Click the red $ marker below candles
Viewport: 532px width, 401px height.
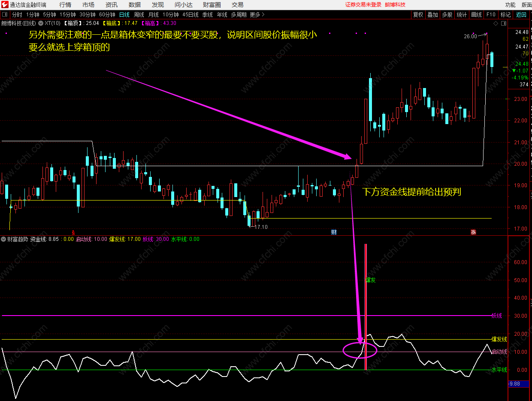(73, 232)
